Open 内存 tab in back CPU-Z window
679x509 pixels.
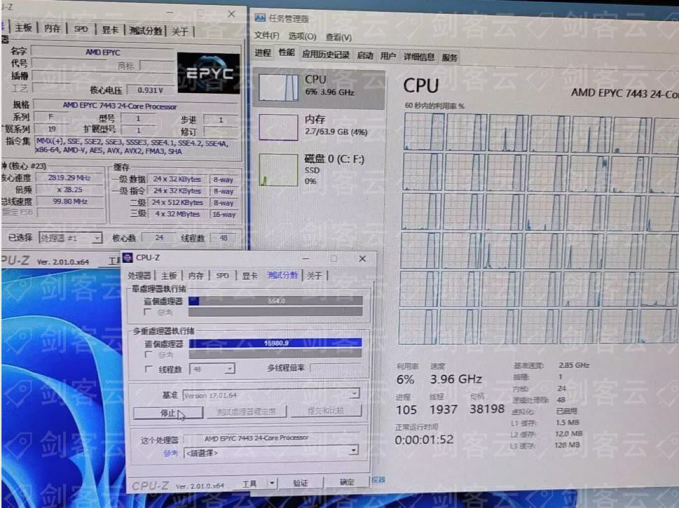coord(52,28)
